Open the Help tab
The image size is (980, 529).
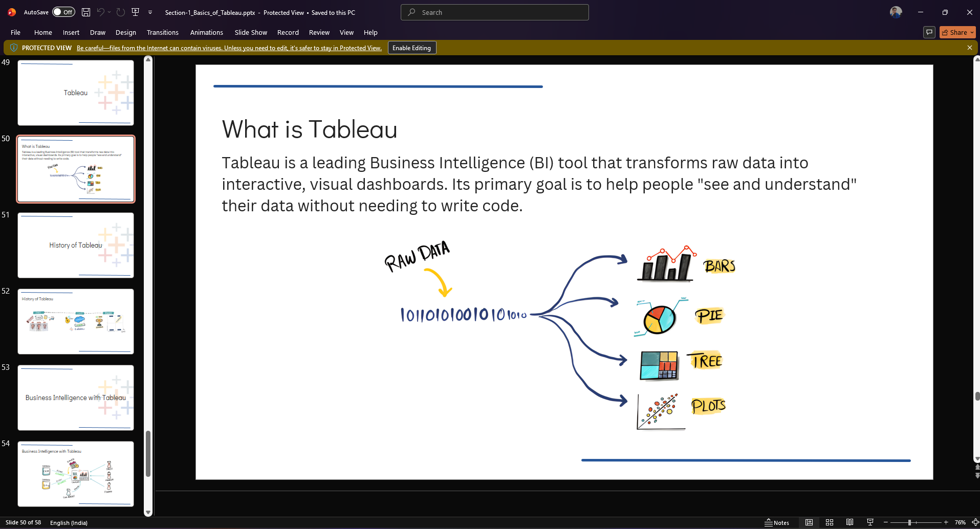click(x=371, y=32)
